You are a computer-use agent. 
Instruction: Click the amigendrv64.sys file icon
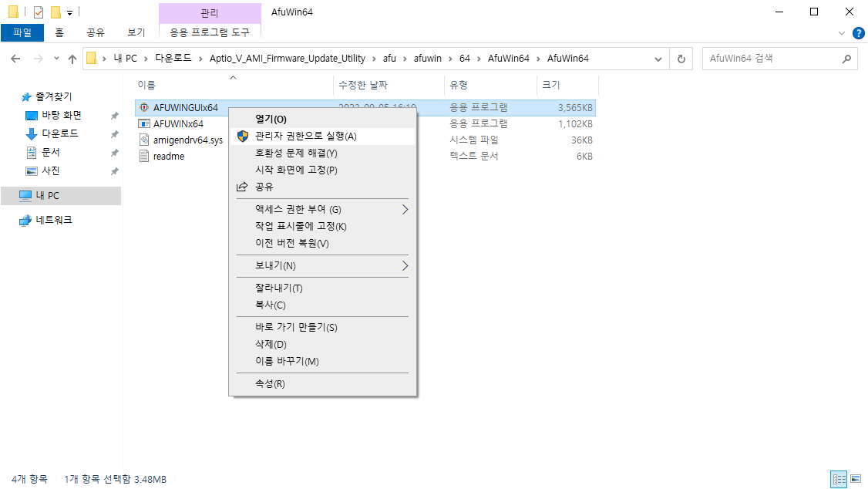[144, 140]
